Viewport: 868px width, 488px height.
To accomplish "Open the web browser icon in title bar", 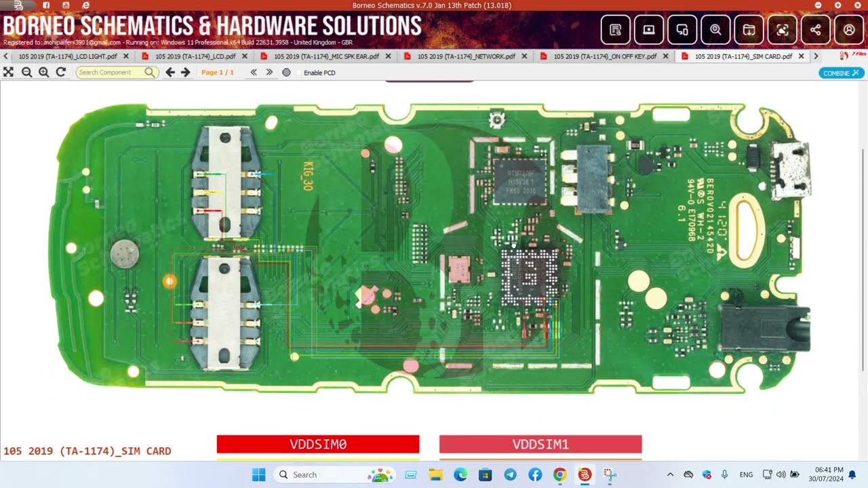I will click(x=85, y=5).
